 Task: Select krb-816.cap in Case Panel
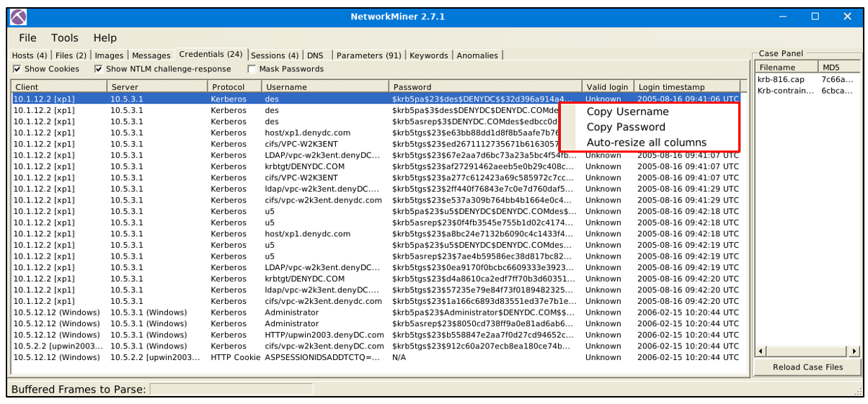coord(781,79)
